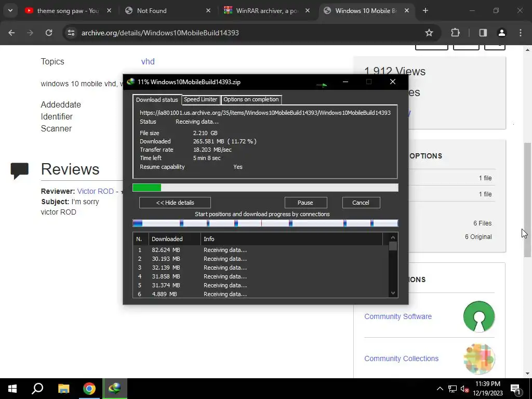
Task: Open the notification center icon
Action: (x=516, y=389)
